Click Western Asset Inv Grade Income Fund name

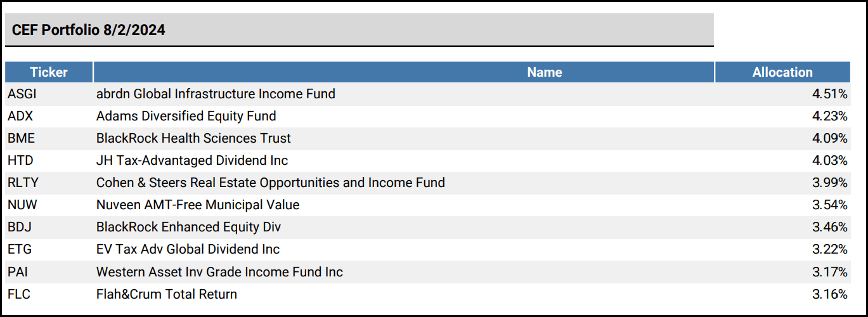click(x=219, y=272)
